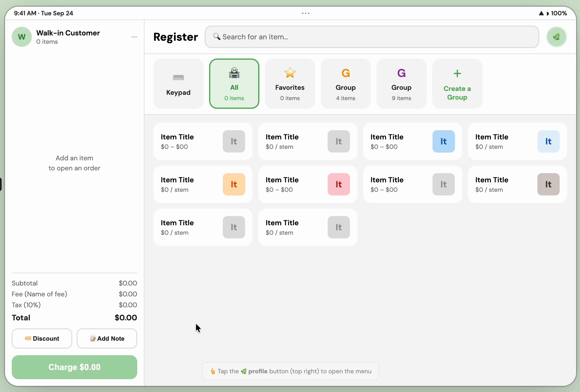Screen dimensions: 580x392
Task: Tap the pink It item thumbnail
Action: click(x=339, y=184)
